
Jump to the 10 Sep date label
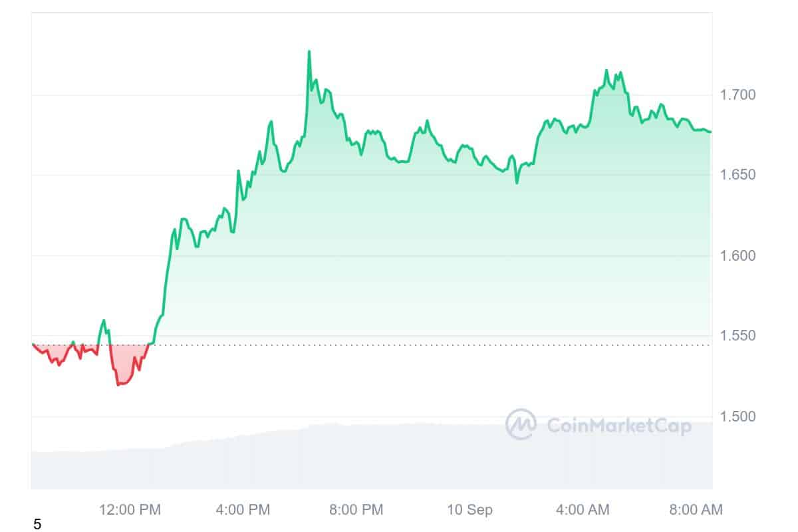pos(469,510)
